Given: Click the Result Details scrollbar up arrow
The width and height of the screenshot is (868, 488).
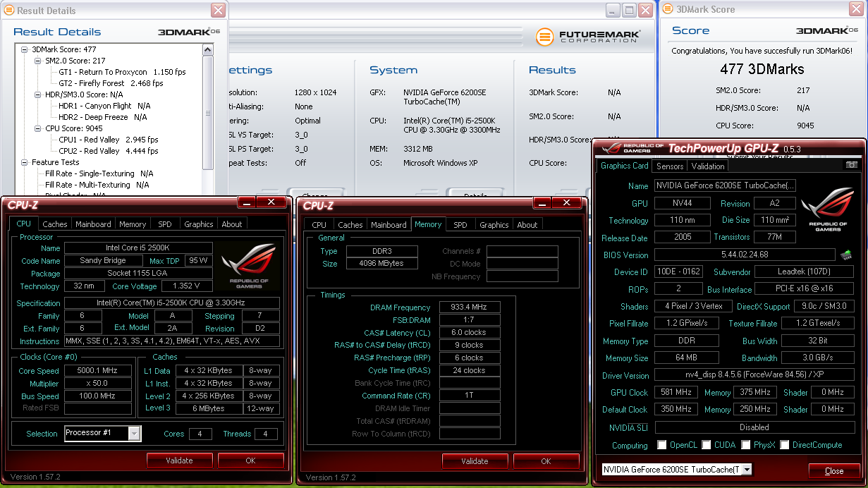Looking at the screenshot, I should point(207,50).
